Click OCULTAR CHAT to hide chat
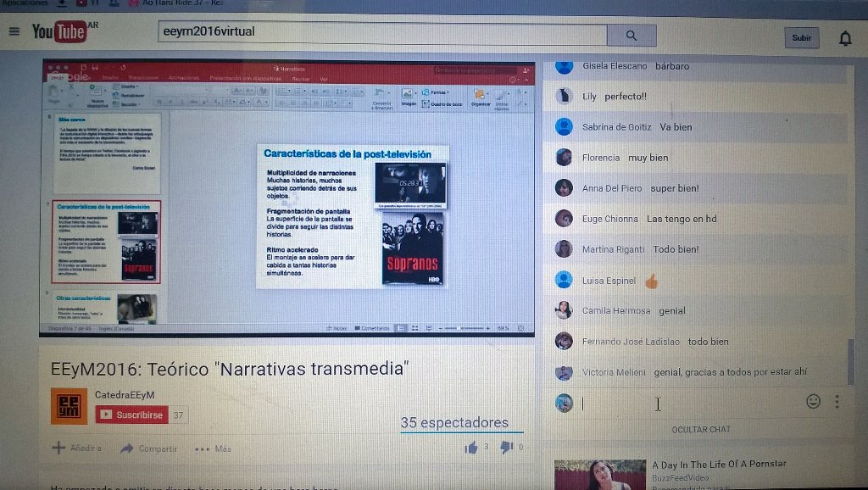The width and height of the screenshot is (868, 490). tap(701, 430)
